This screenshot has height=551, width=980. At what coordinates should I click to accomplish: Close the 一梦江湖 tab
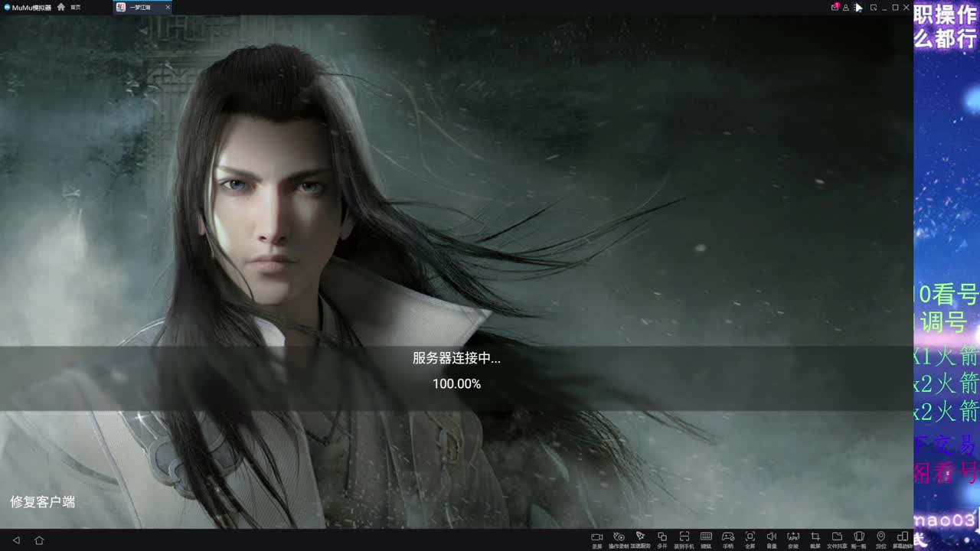coord(168,7)
